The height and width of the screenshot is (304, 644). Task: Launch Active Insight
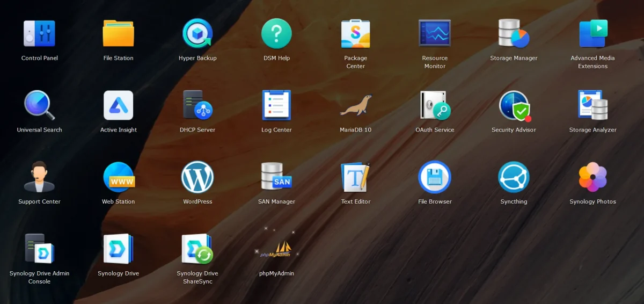click(x=119, y=105)
